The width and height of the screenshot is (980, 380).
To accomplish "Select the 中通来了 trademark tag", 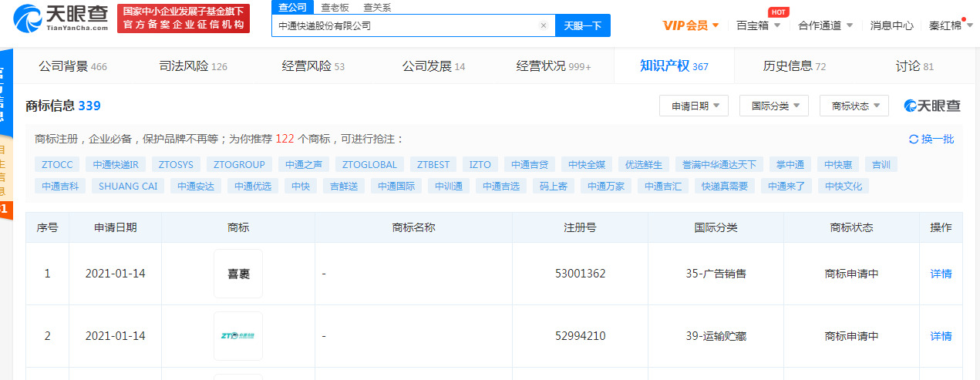I will [x=786, y=186].
